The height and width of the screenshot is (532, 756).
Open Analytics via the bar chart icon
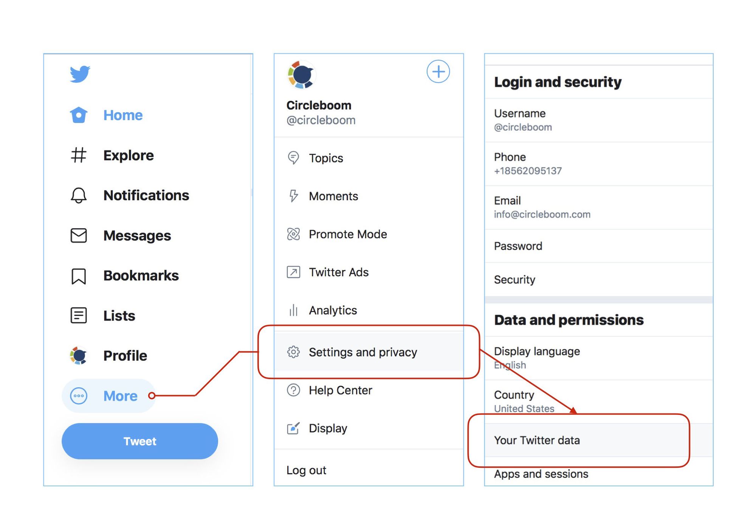[x=293, y=310]
